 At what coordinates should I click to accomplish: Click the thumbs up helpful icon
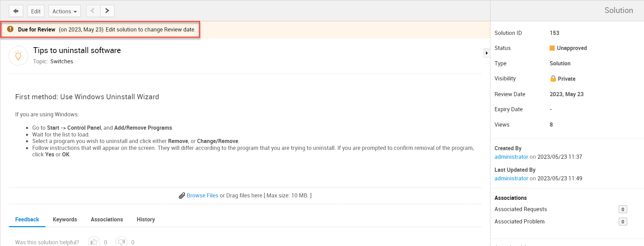94,242
